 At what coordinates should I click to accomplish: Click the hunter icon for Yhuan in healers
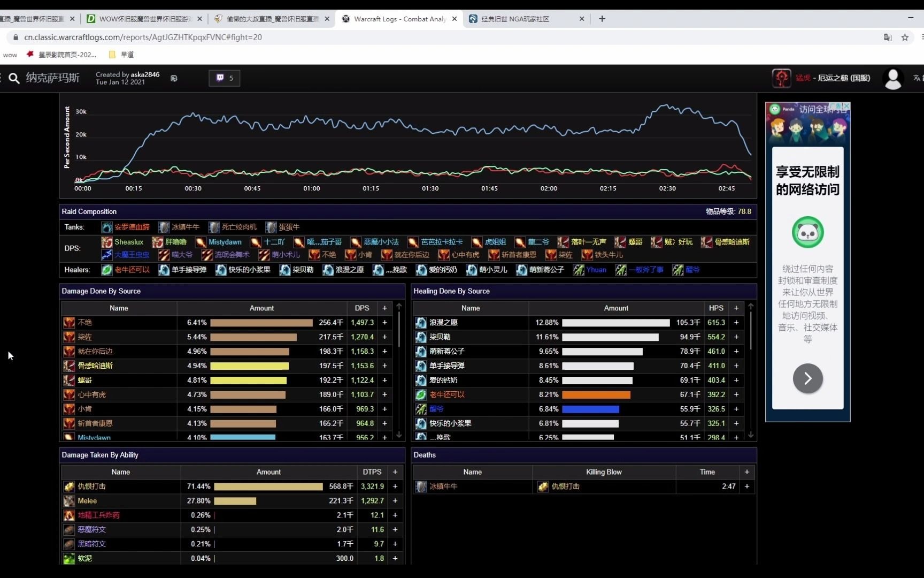click(579, 270)
